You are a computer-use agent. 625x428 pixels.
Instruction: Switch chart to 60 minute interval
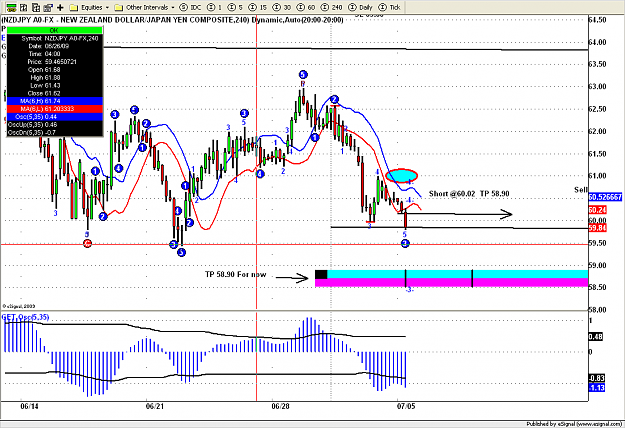point(306,7)
